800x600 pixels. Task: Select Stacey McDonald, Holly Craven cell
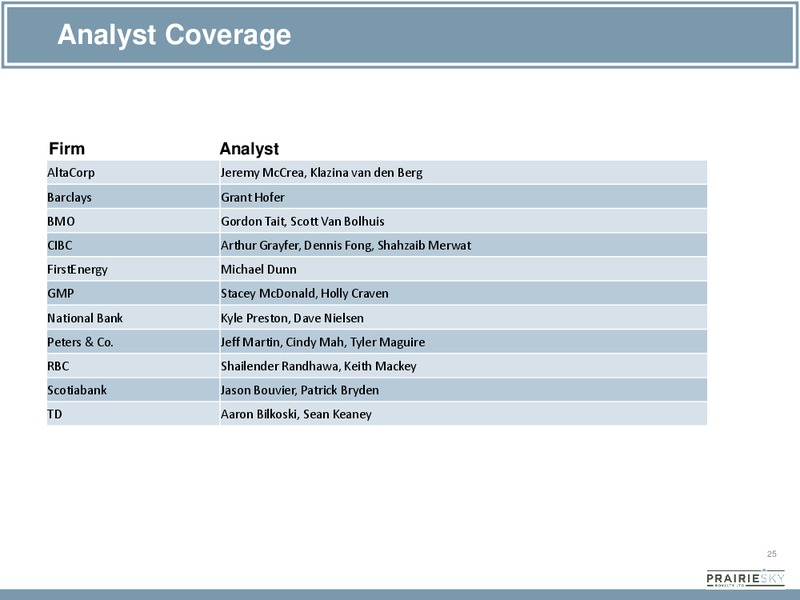(x=463, y=293)
